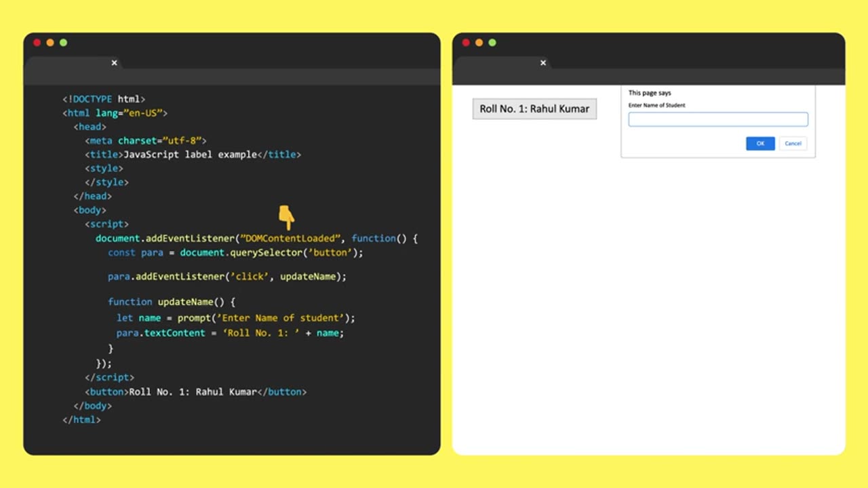Click the 'Enter Name of Student' prompt label
The width and height of the screenshot is (868, 488).
[657, 105]
